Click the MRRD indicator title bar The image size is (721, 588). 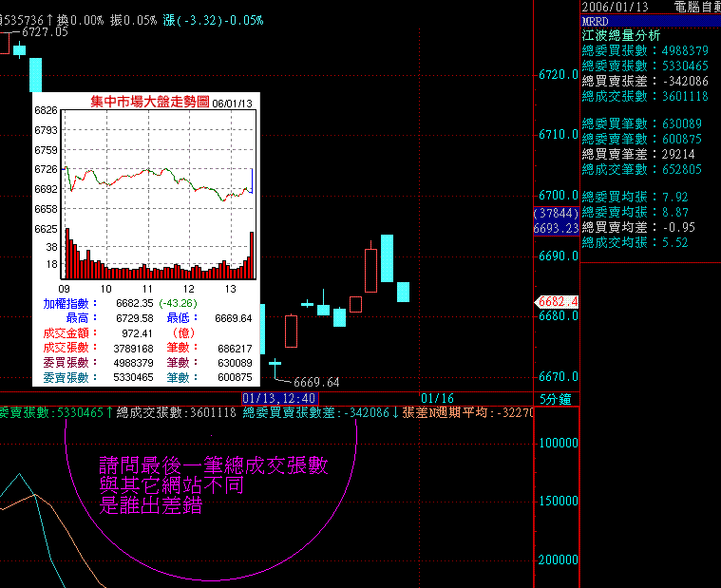click(x=650, y=21)
